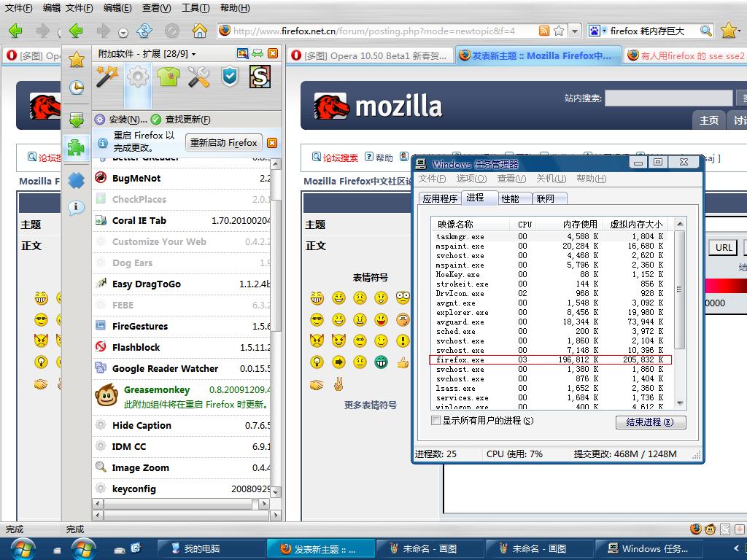Click the URL button in the post editor
The height and width of the screenshot is (560, 747).
[724, 247]
